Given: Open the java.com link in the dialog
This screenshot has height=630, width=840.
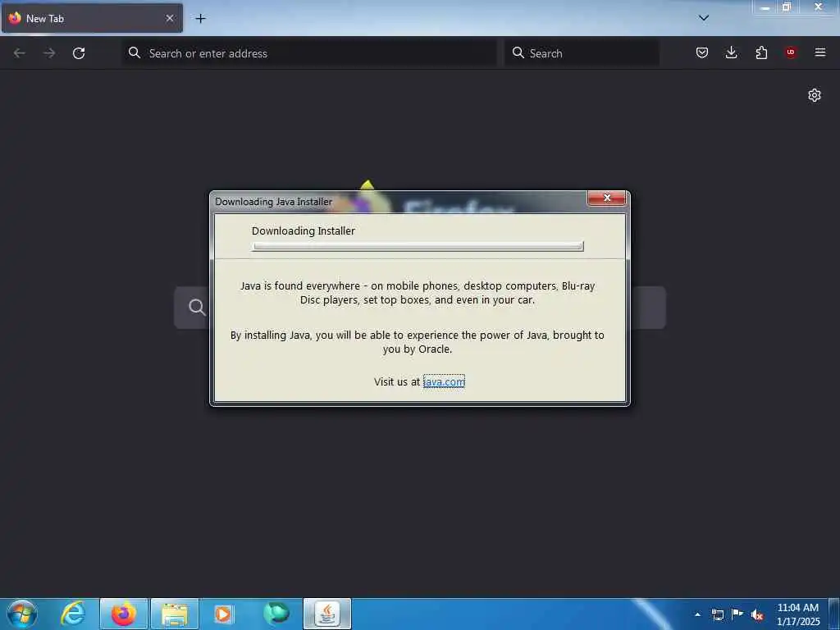Looking at the screenshot, I should point(444,381).
